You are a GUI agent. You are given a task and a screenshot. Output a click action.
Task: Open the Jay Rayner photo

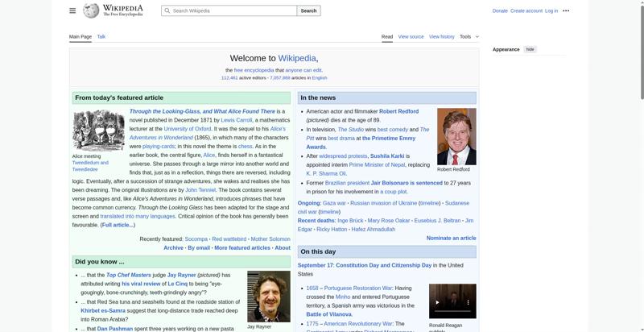click(x=269, y=297)
